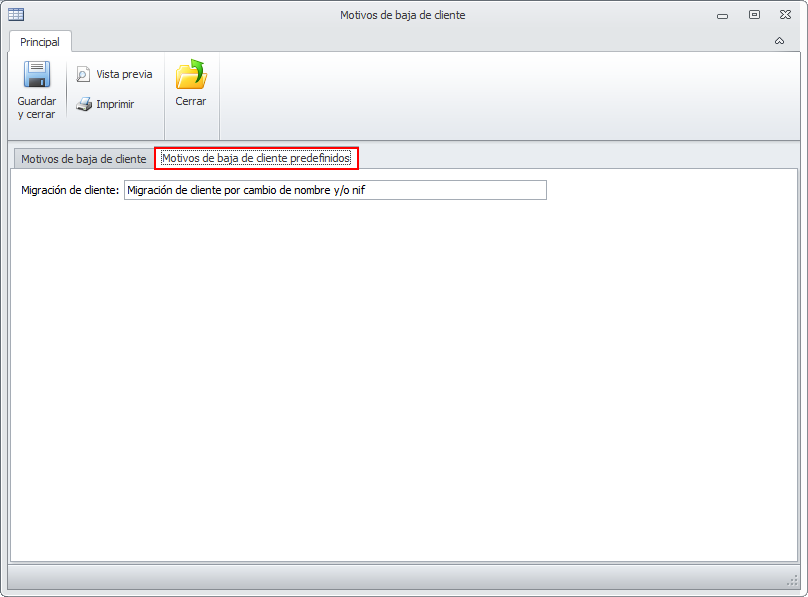Viewport: 808px width, 597px height.
Task: Open Vista previa print preview
Action: click(114, 74)
